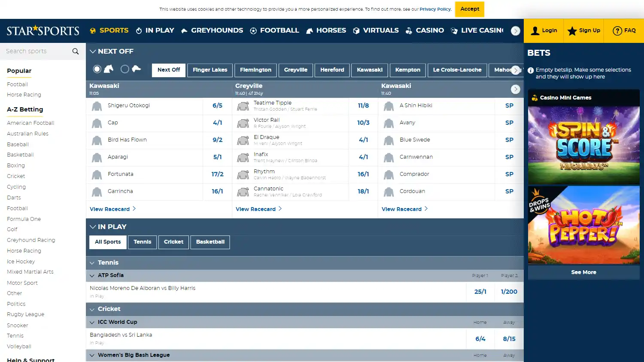
Task: Switch to the Finger Lakes tab
Action: [x=210, y=70]
